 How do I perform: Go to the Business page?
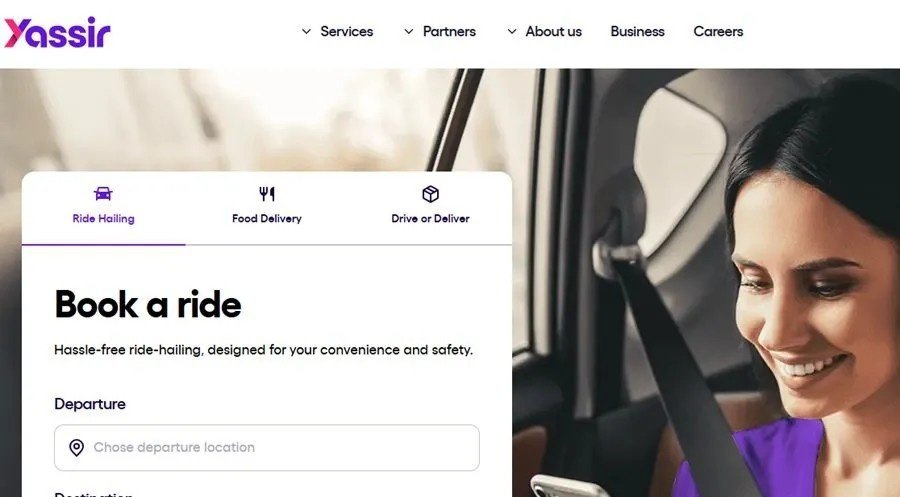(638, 32)
